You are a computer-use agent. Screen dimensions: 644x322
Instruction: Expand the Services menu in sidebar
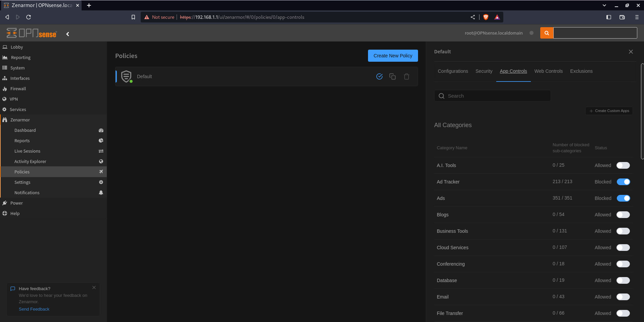pos(53,109)
